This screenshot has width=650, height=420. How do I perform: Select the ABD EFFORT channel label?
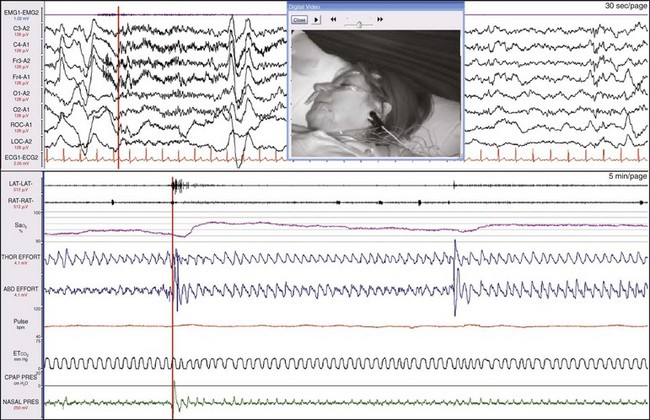click(20, 289)
